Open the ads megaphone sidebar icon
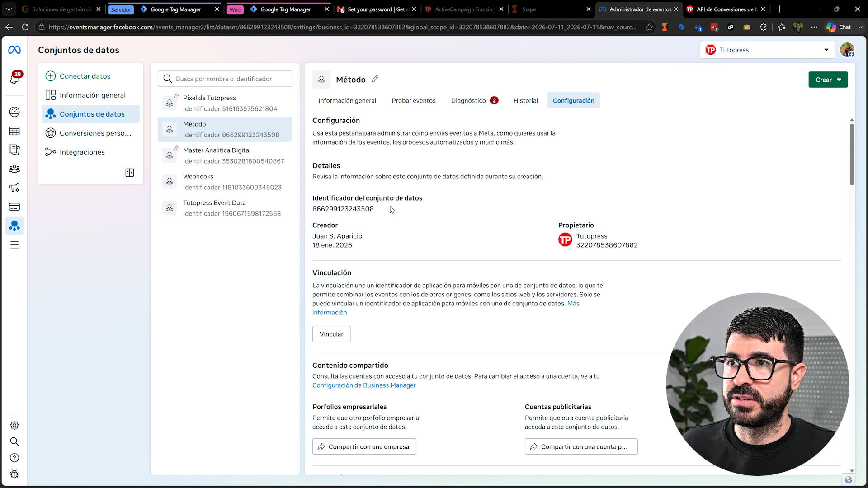The height and width of the screenshot is (488, 868). coord(14,188)
